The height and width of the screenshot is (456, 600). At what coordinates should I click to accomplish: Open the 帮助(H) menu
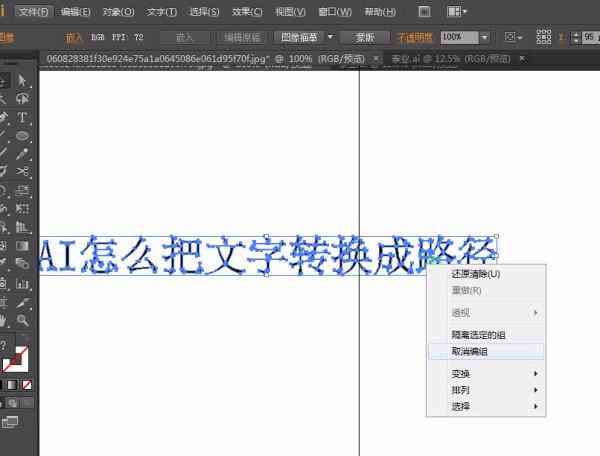(380, 12)
